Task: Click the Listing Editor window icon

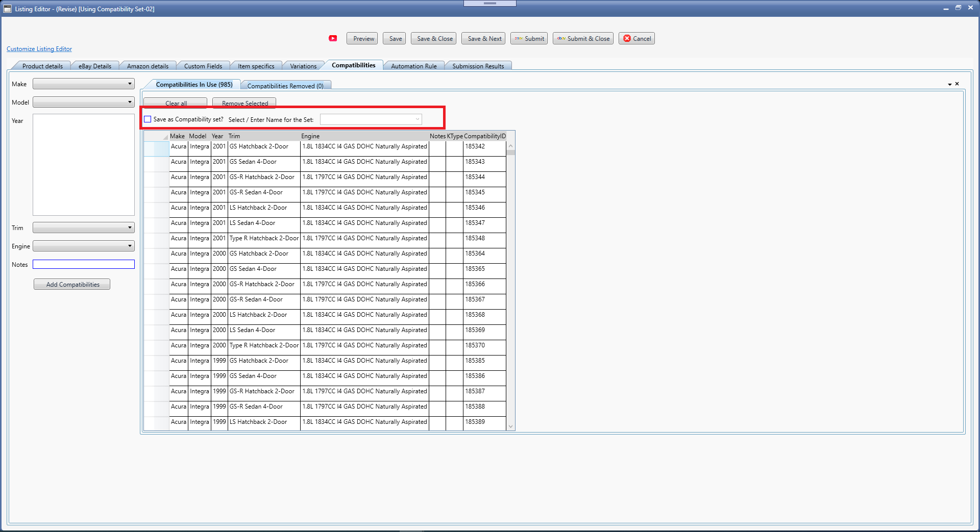Action: pos(7,9)
